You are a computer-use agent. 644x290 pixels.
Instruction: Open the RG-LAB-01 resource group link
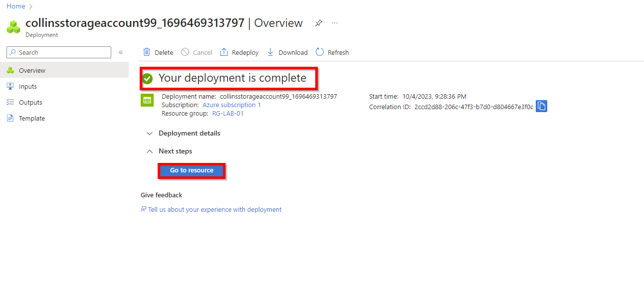tap(228, 114)
